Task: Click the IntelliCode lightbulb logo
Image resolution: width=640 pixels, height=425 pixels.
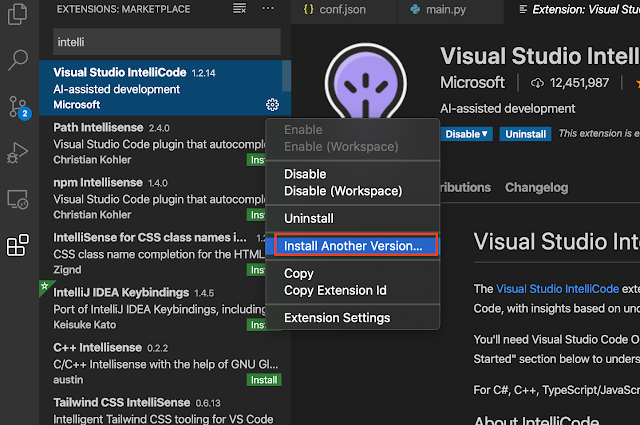Action: (366, 82)
